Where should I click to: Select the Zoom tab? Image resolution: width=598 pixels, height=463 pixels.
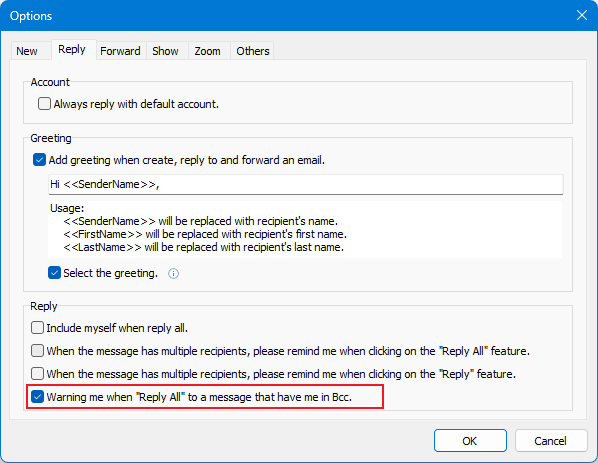point(207,51)
